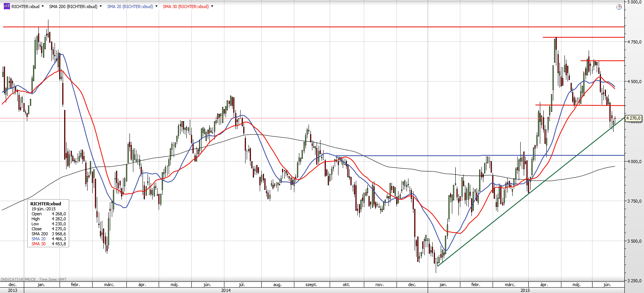The image size is (644, 293).
Task: Click the 5 000,0 price axis label
Action: 634,2
